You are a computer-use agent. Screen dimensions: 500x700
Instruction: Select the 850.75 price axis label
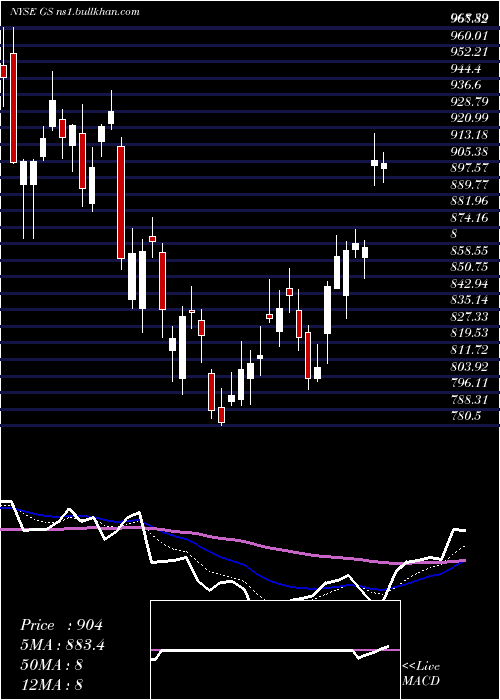[469, 267]
